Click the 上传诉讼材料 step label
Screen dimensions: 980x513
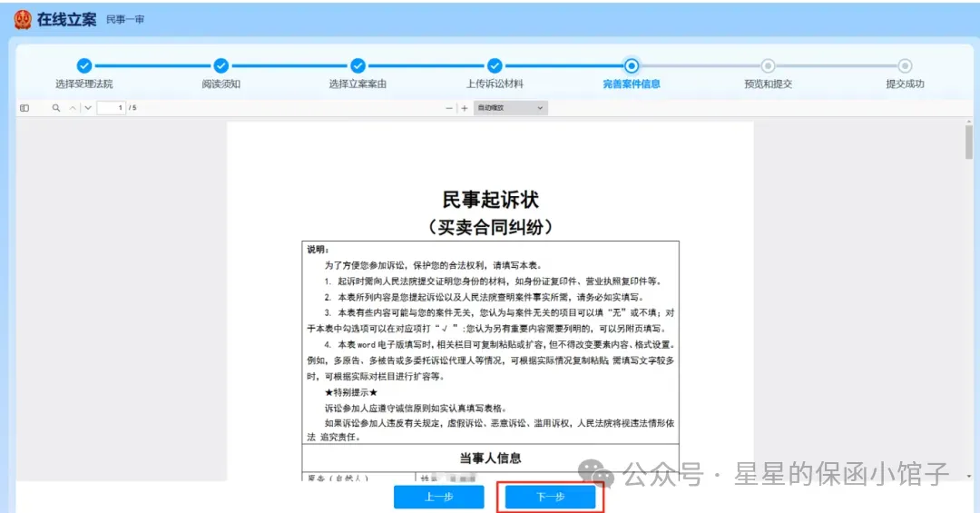pyautogui.click(x=495, y=84)
